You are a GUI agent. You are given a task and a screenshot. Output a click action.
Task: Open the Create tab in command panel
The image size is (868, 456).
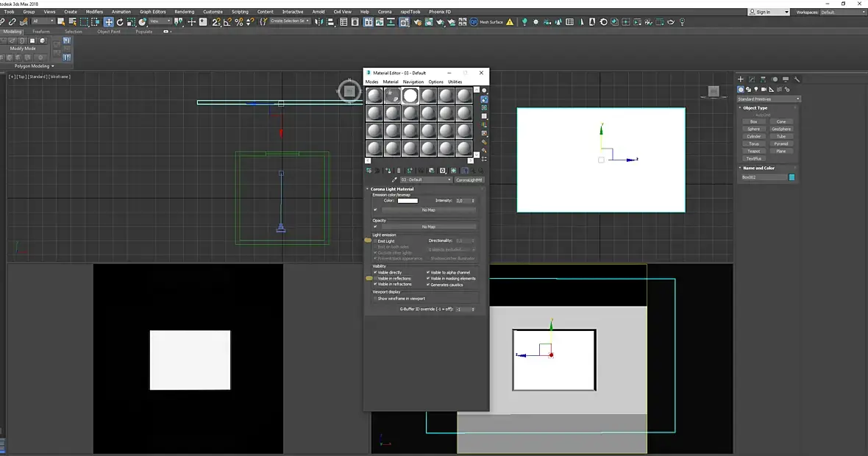[741, 79]
